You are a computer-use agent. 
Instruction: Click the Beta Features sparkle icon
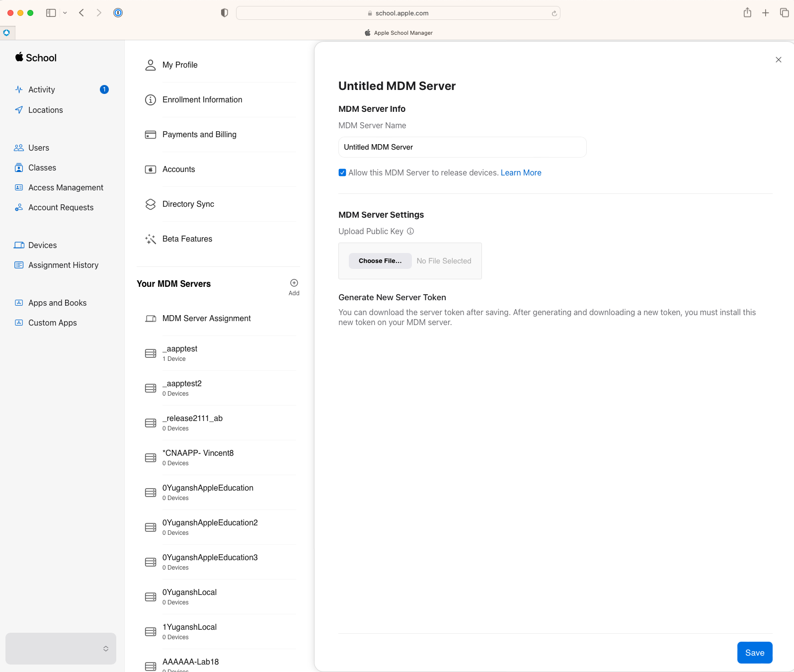click(x=151, y=239)
